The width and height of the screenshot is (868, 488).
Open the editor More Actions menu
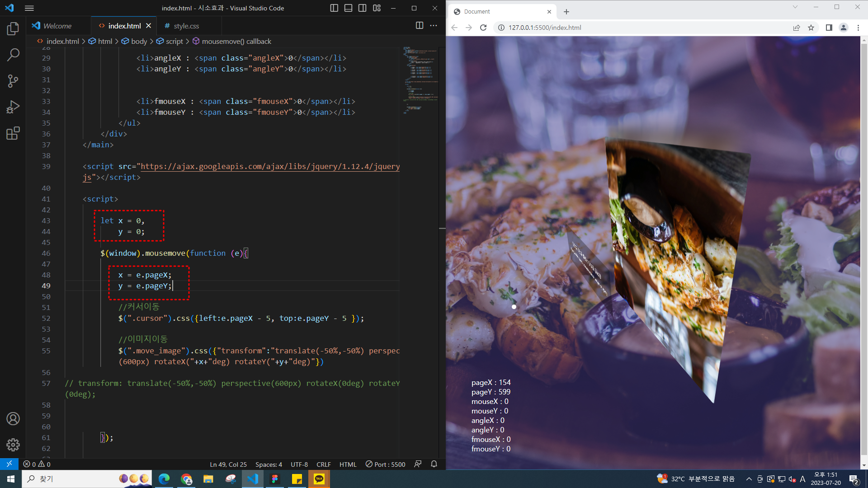434,26
